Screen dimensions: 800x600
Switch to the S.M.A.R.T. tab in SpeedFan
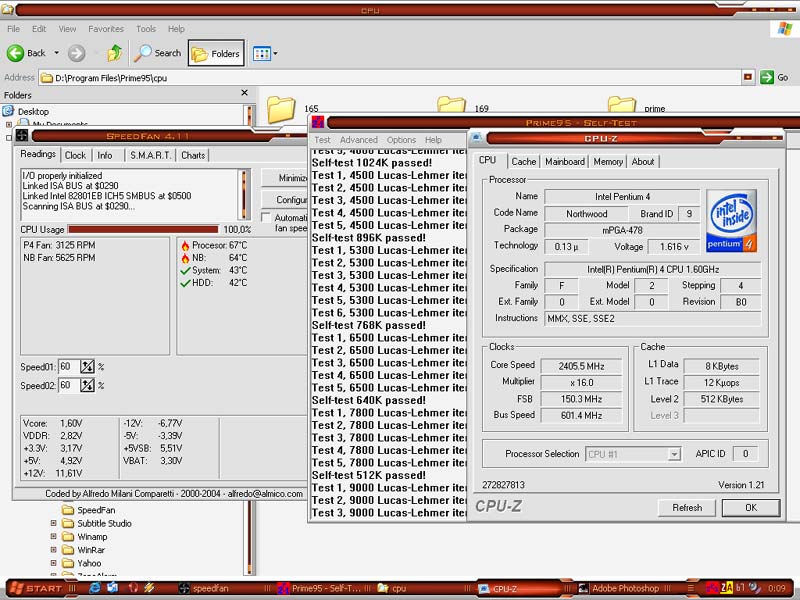pyautogui.click(x=150, y=155)
